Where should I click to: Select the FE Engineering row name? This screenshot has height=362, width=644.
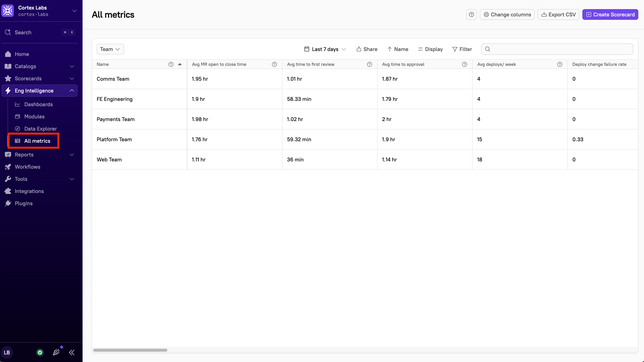click(x=114, y=99)
